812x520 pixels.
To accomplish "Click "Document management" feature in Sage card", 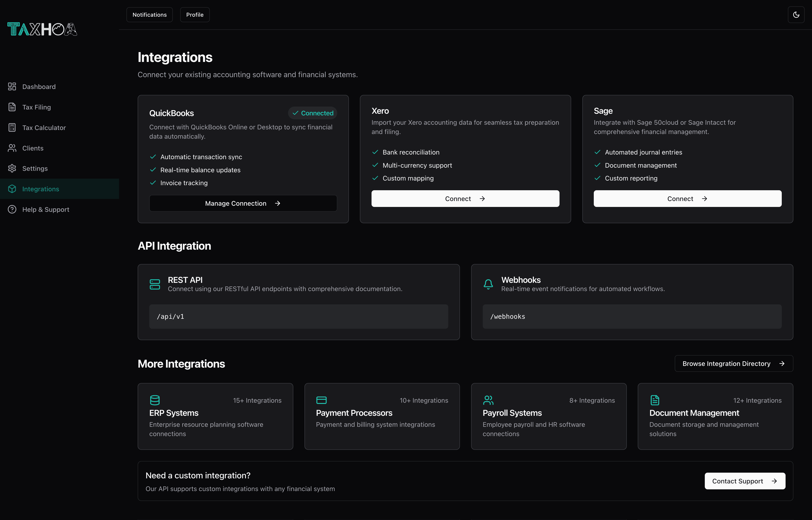I will click(x=641, y=165).
